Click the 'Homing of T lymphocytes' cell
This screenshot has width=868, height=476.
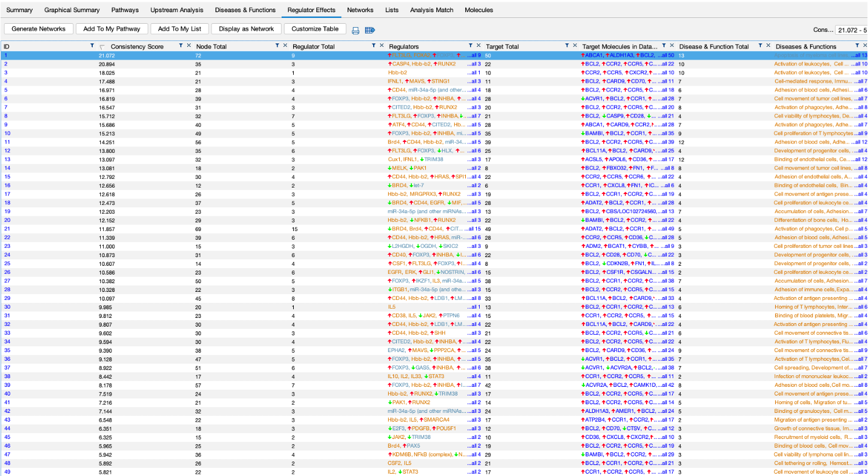pyautogui.click(x=812, y=307)
